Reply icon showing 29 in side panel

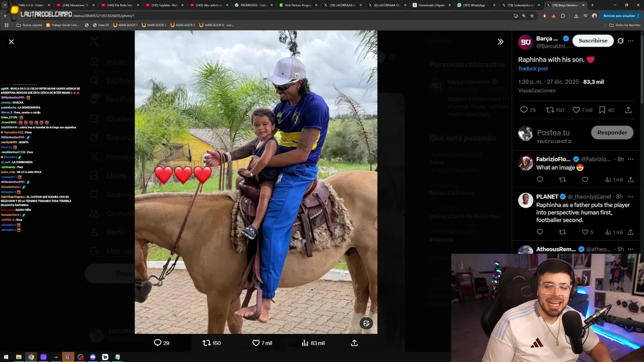click(x=524, y=110)
